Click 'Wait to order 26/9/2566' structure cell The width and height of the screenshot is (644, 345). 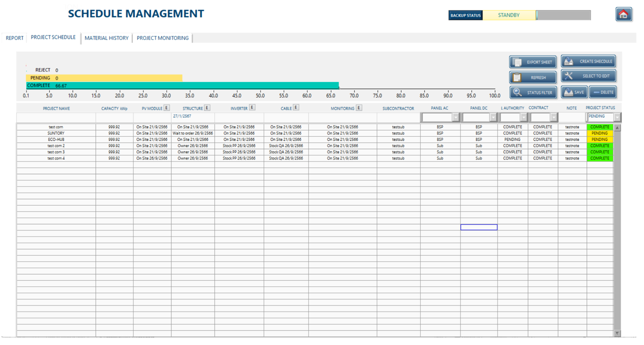193,133
